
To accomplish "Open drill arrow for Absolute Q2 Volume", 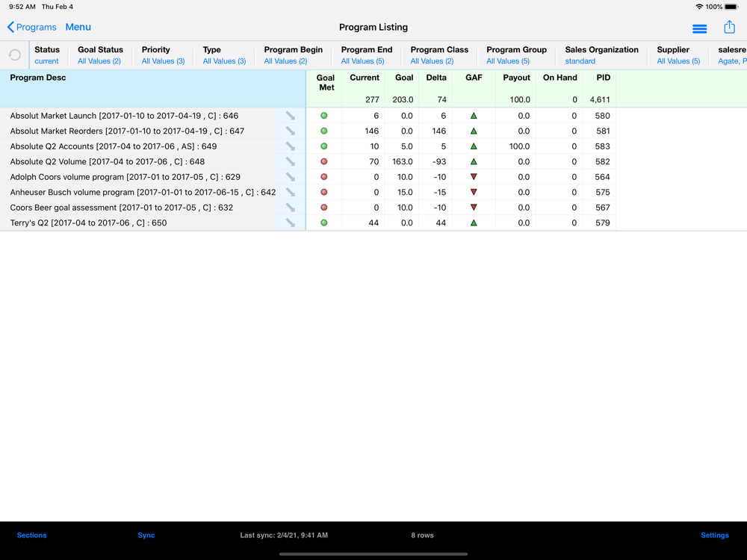I will coord(291,161).
